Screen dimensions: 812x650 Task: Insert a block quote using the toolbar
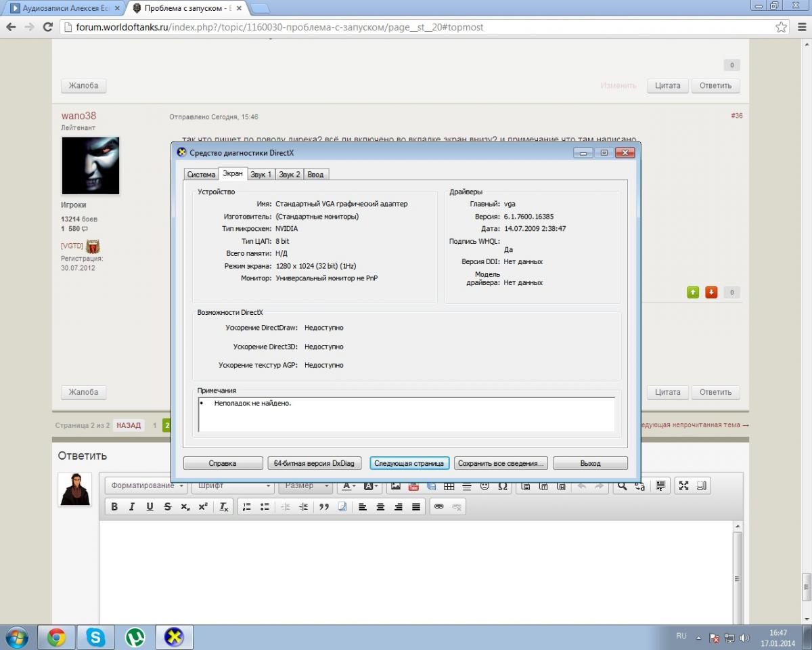click(324, 506)
